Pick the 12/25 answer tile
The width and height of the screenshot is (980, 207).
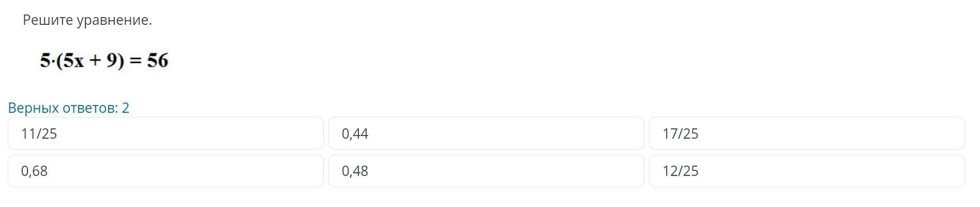tap(807, 171)
